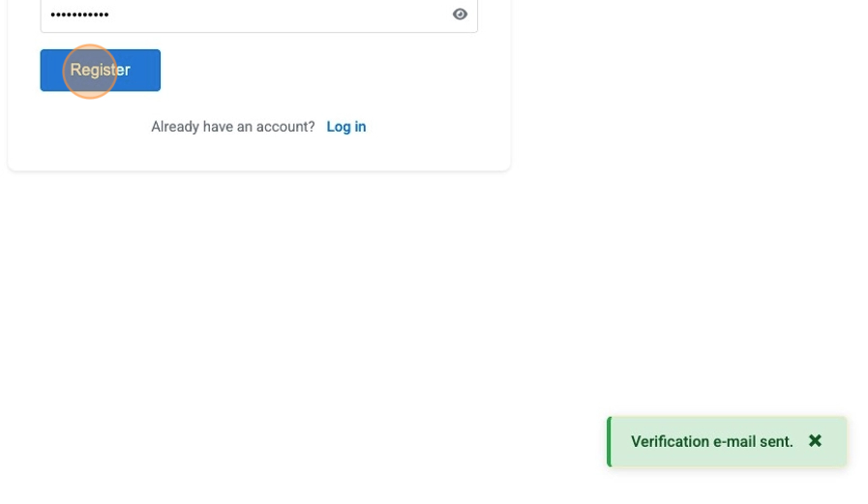Submit the form using the blue Register button

pos(135,71)
